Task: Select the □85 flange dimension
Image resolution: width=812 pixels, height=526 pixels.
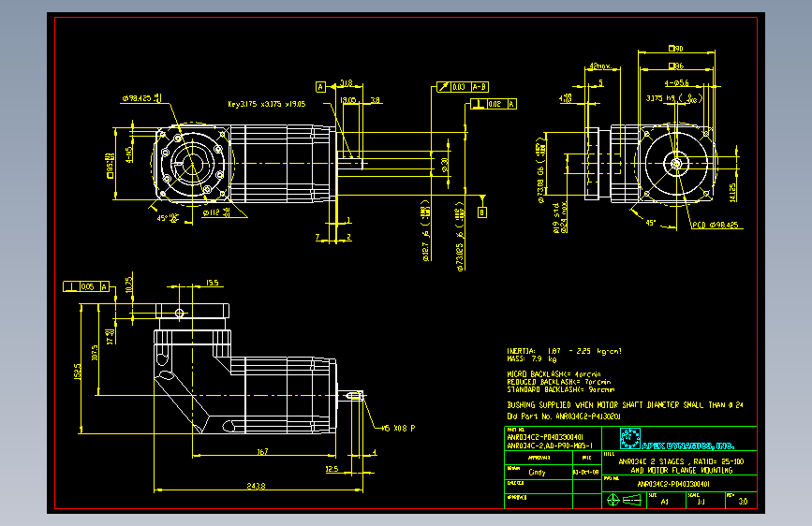Action: (110, 166)
